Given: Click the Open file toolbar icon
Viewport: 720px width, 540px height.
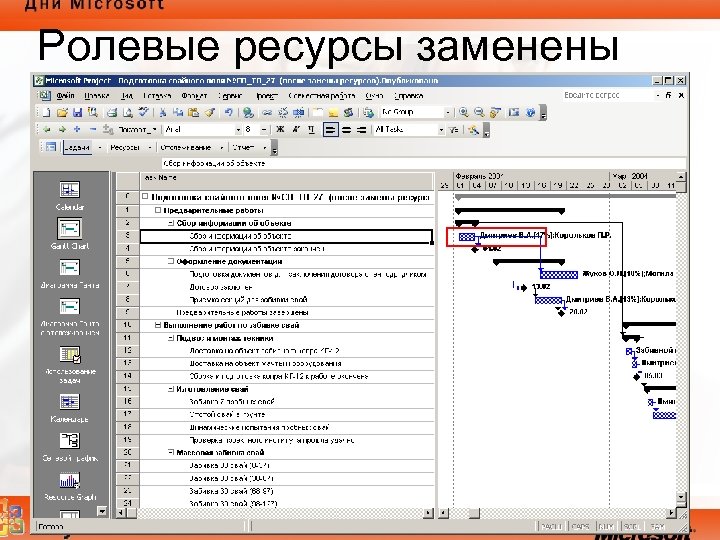Looking at the screenshot, I should click(62, 112).
